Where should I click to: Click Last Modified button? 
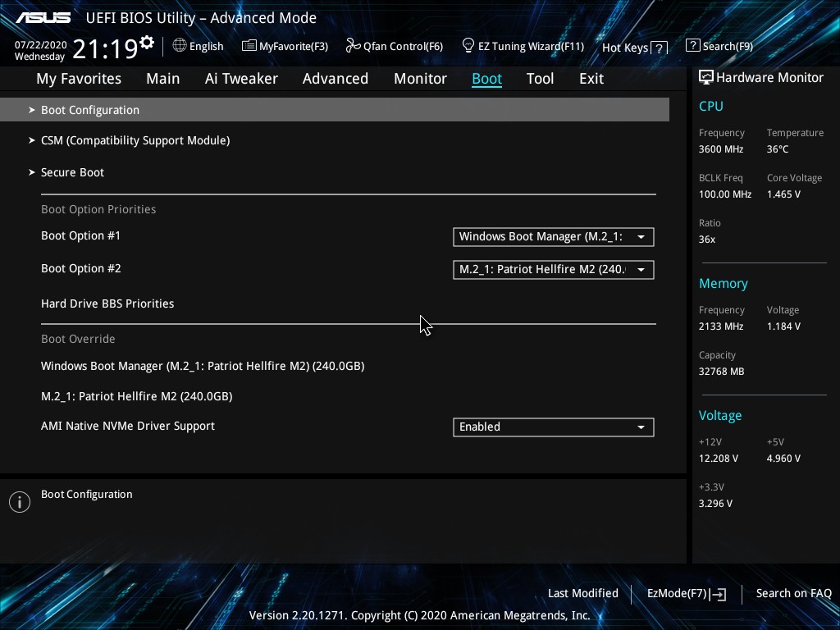(582, 593)
